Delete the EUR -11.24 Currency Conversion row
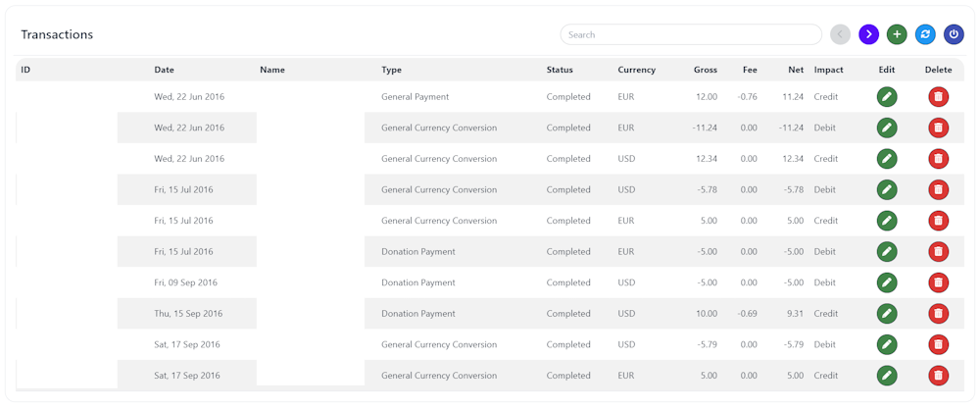 pos(938,128)
